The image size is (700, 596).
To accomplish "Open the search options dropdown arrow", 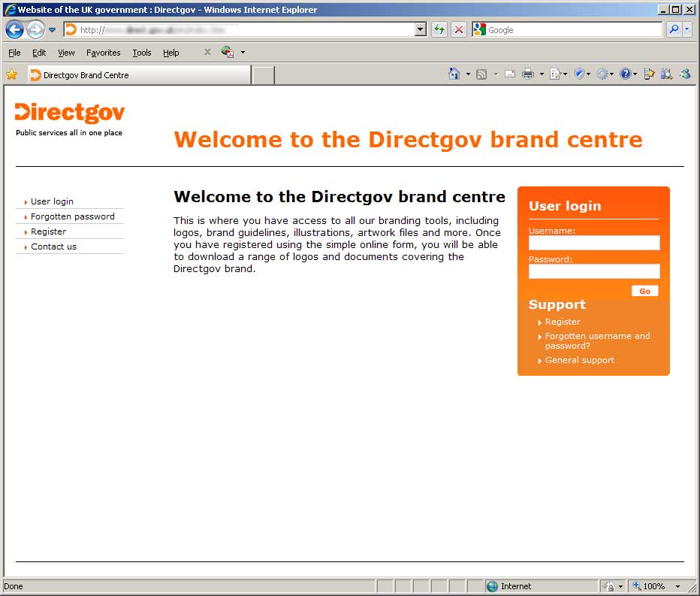I will point(686,29).
